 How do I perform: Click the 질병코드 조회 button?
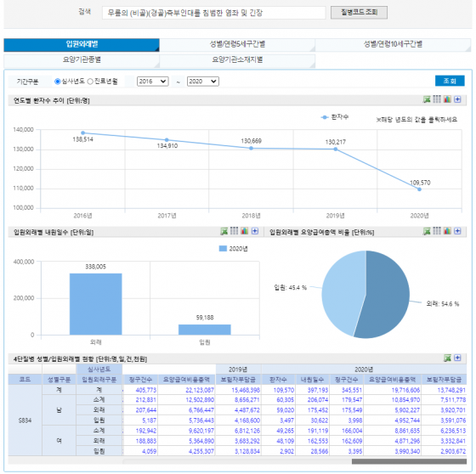coord(359,13)
